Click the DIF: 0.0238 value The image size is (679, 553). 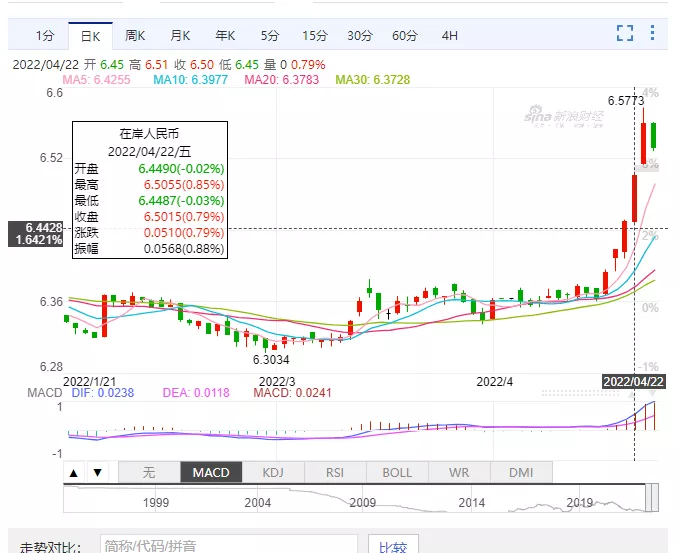point(103,393)
